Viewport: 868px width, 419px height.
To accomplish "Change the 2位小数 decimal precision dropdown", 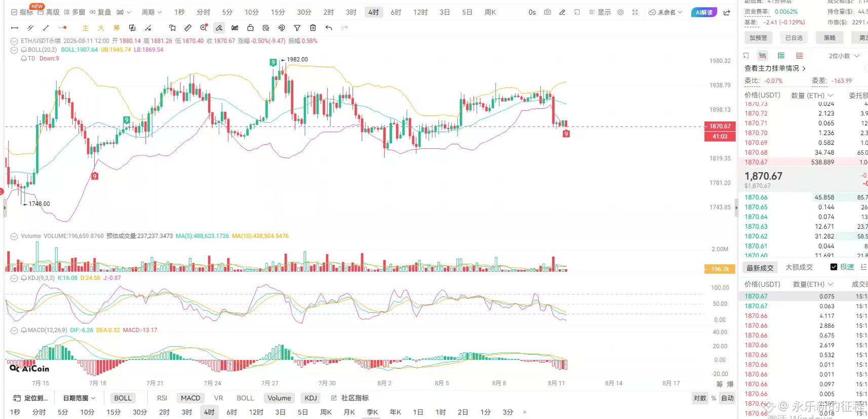I will [844, 56].
